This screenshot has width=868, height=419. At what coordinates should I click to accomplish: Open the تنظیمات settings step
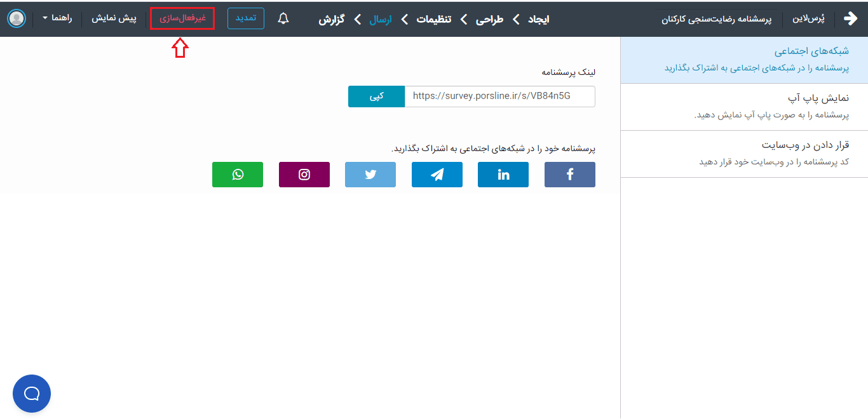[x=433, y=19]
